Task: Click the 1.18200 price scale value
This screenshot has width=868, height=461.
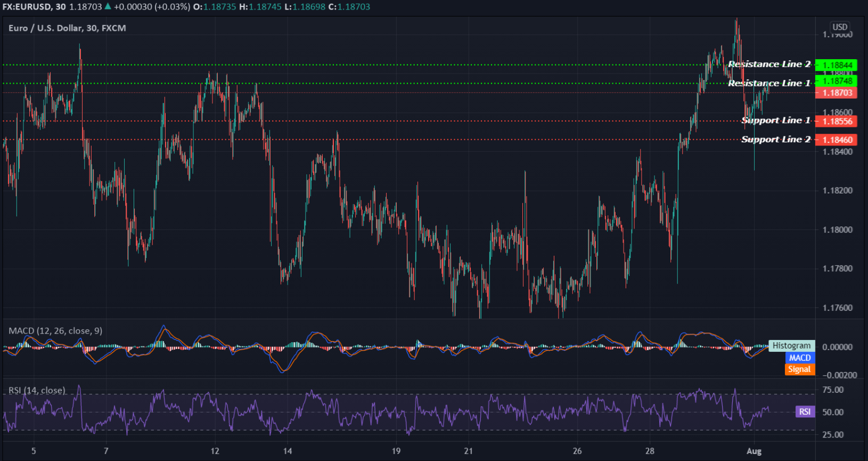Action: (838, 190)
